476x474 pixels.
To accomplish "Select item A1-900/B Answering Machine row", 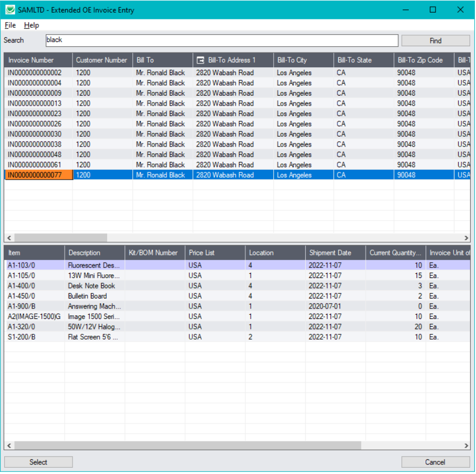I will point(237,306).
